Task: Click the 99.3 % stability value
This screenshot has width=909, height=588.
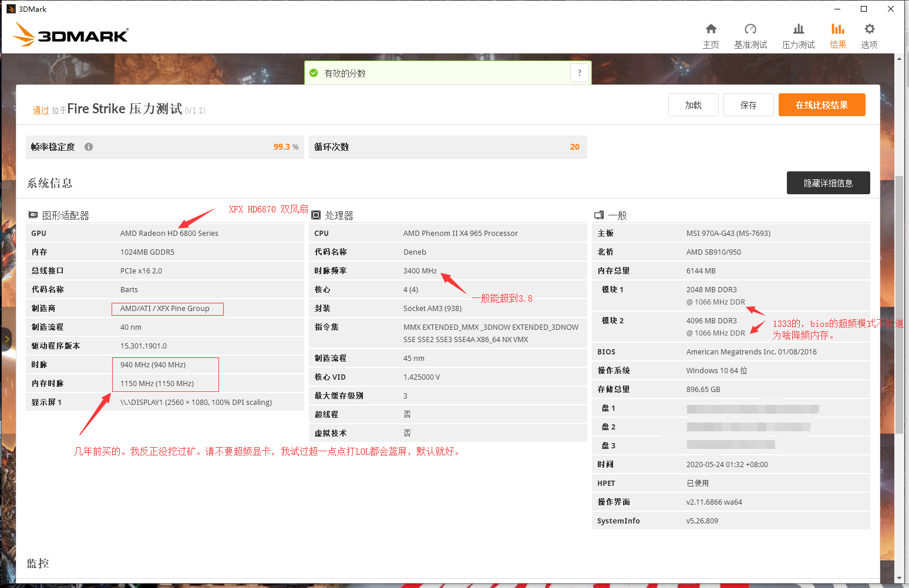Action: [x=286, y=147]
